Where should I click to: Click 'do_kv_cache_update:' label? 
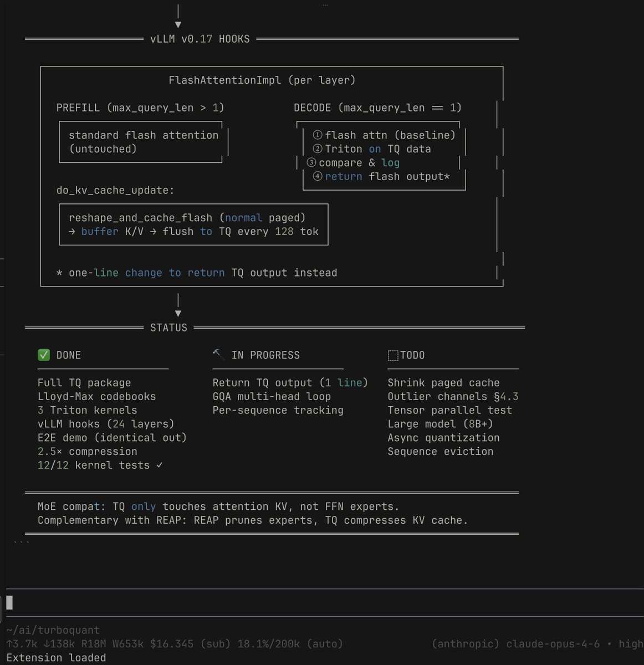click(115, 191)
